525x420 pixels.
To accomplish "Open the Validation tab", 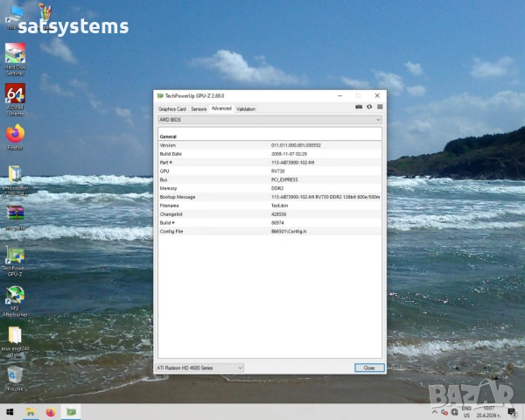I will tap(246, 108).
